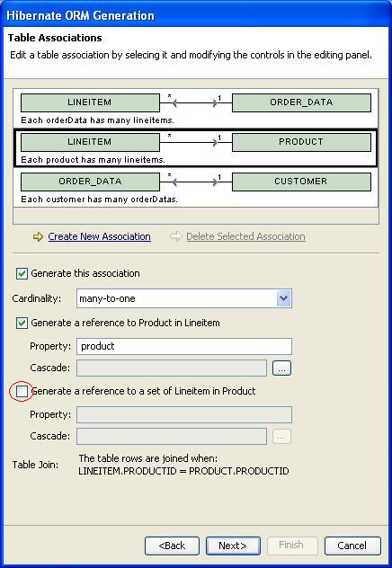Click the ORDER_DATA table box in third association
This screenshot has height=568, width=392.
coord(90,182)
